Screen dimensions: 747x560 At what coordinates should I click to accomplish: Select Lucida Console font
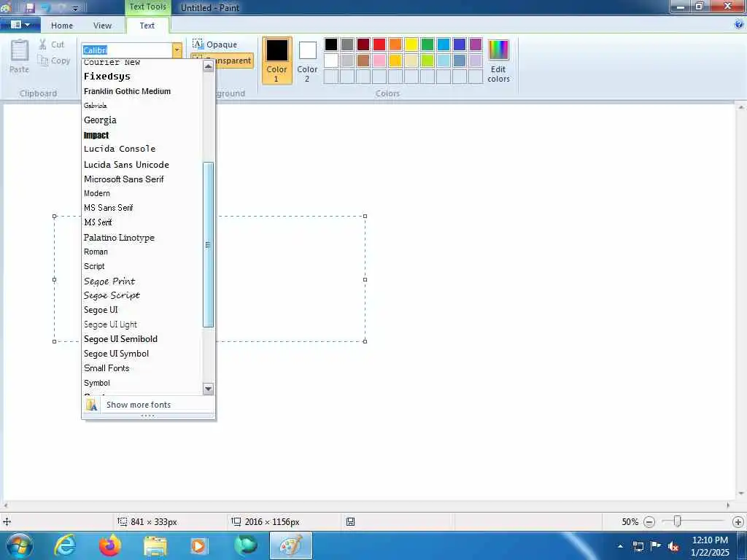coord(142,149)
